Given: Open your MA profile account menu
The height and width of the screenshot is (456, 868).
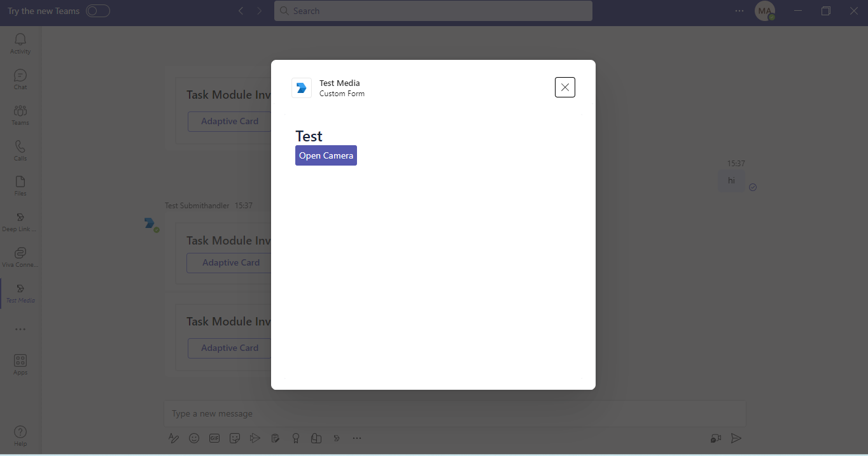Looking at the screenshot, I should pos(764,11).
